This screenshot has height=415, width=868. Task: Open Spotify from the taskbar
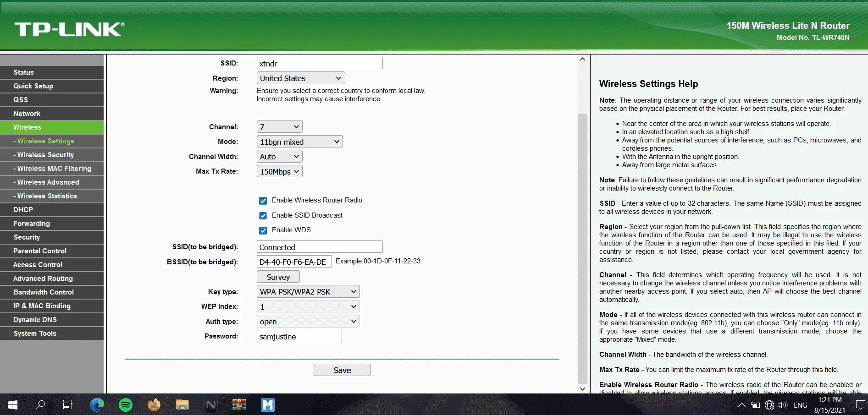pos(126,404)
